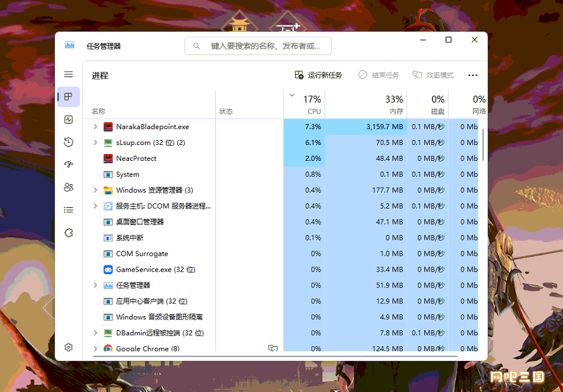
Task: Click the 177.7 MB memory cell
Action: click(366, 190)
